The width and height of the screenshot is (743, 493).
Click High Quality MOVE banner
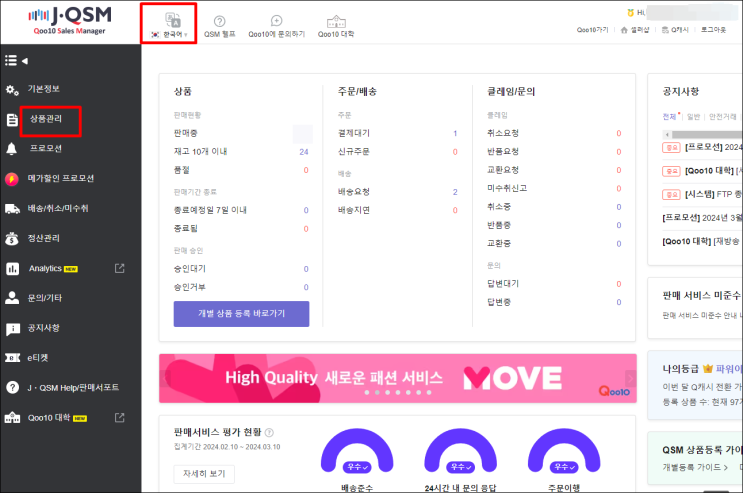click(398, 378)
